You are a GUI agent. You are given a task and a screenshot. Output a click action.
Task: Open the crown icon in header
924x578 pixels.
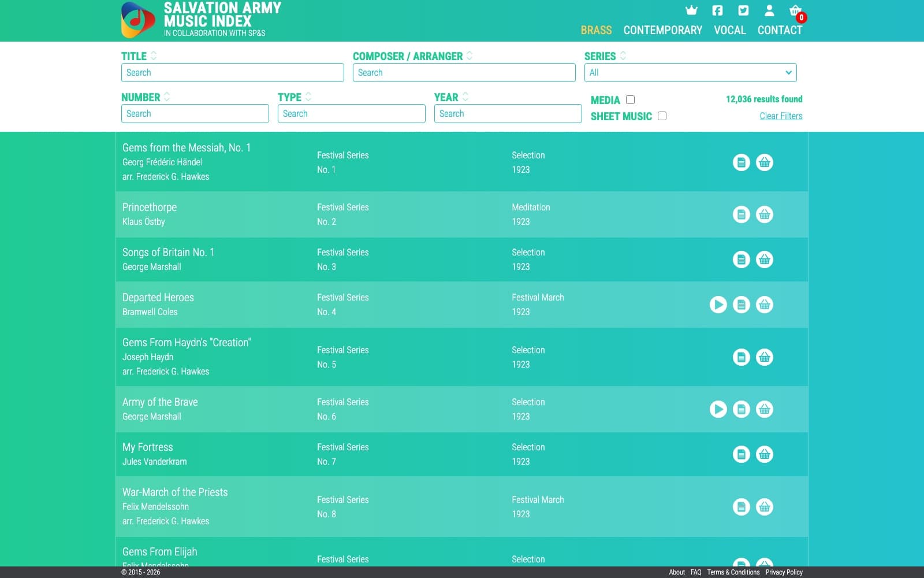click(x=691, y=10)
